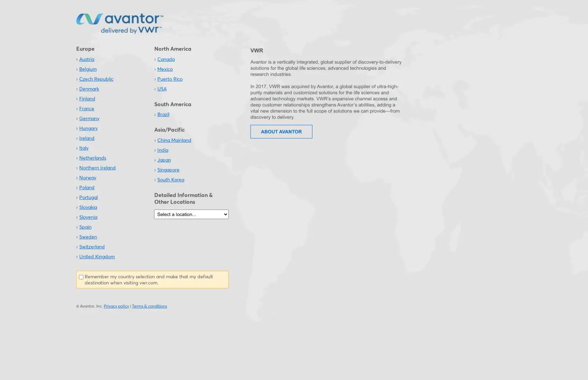588x380 pixels.
Task: Choose USA as your location
Action: click(x=162, y=89)
